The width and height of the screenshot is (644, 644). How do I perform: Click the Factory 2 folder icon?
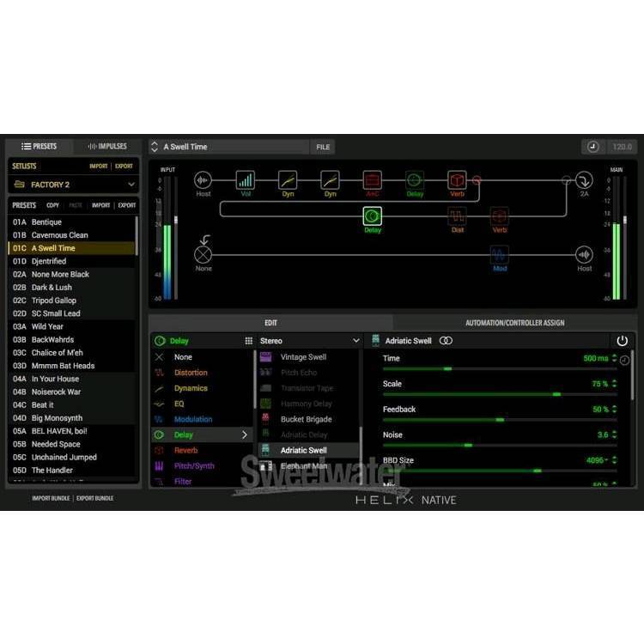tap(19, 185)
